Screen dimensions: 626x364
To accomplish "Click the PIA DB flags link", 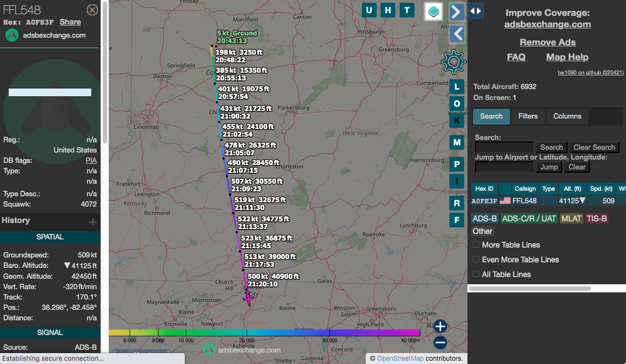I will pos(91,161).
